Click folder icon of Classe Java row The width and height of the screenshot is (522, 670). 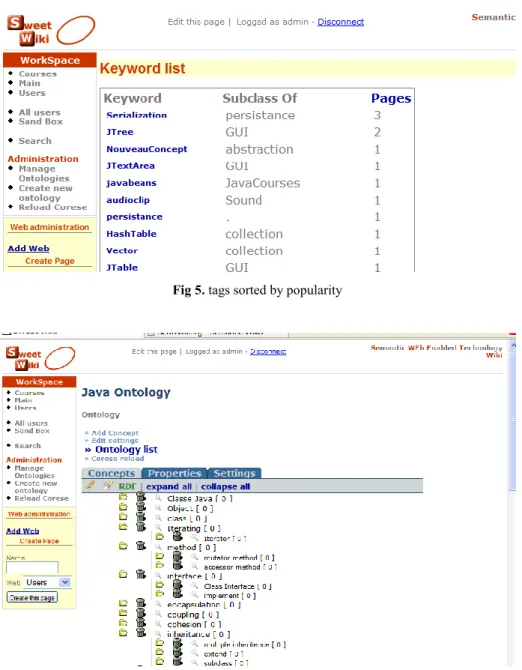(x=123, y=497)
